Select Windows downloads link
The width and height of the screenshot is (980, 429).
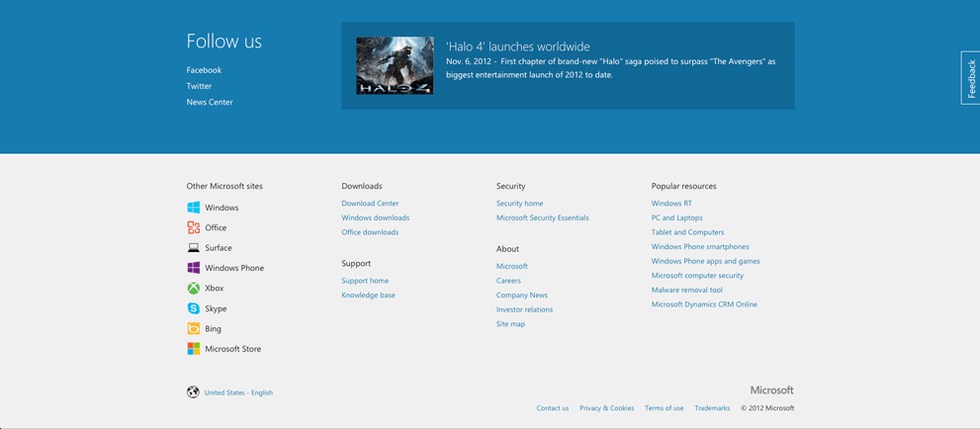pos(375,217)
